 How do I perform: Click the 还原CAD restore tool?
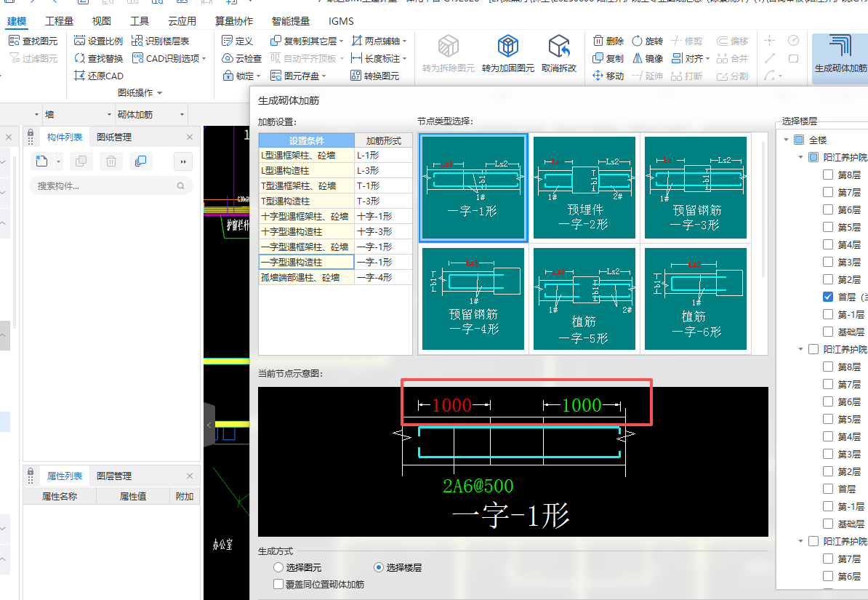click(x=99, y=76)
